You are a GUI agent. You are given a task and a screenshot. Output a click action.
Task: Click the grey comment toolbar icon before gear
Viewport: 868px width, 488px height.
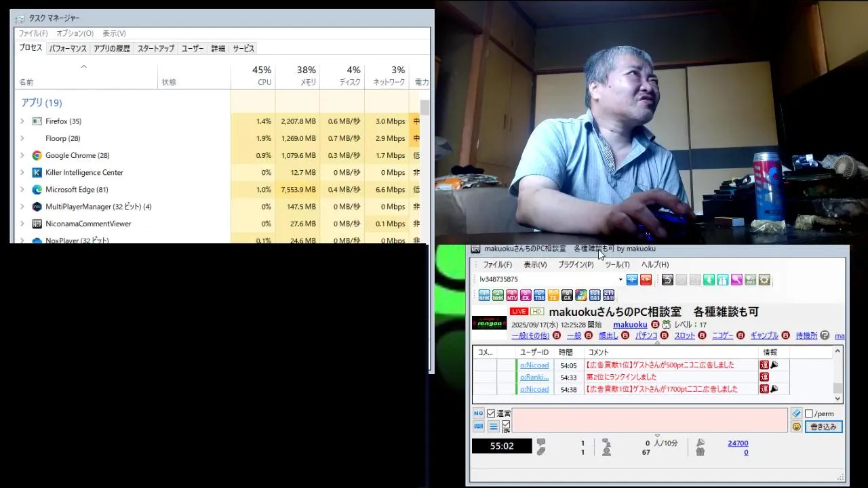coord(750,280)
